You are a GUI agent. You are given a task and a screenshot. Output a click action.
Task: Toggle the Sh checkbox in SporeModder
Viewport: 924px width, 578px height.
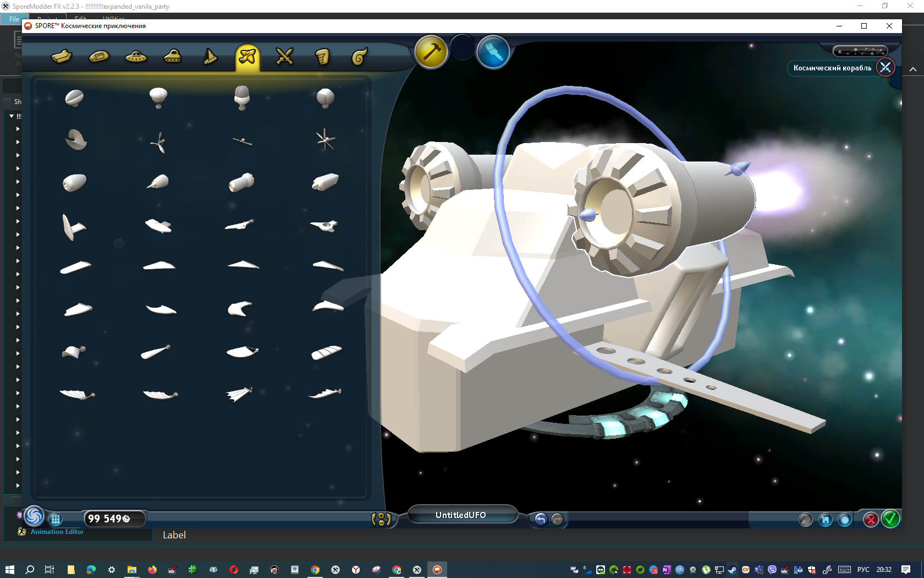click(x=8, y=102)
